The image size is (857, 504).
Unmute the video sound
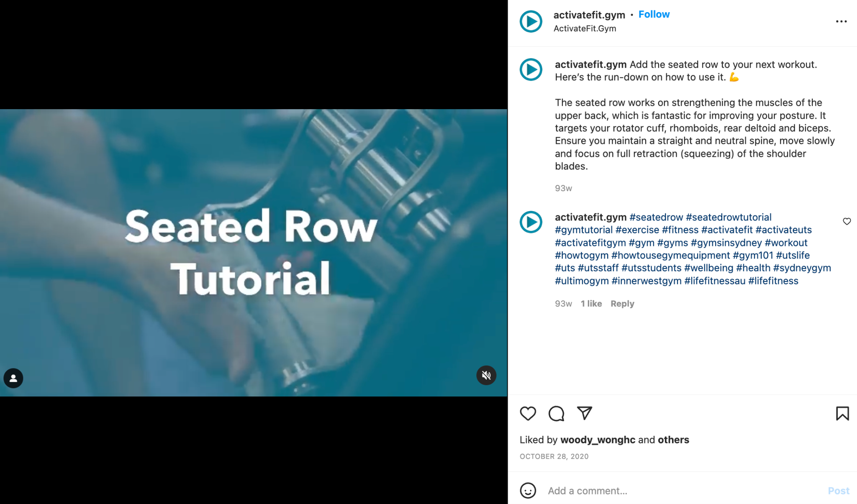click(486, 375)
